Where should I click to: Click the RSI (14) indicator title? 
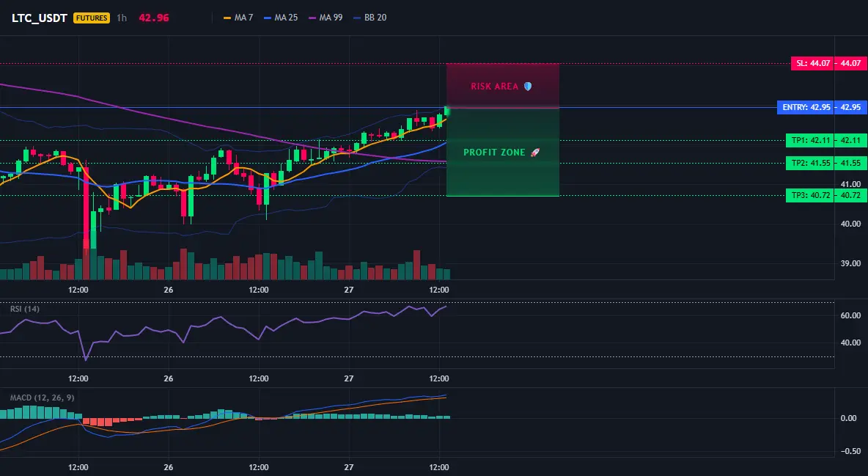(x=25, y=309)
